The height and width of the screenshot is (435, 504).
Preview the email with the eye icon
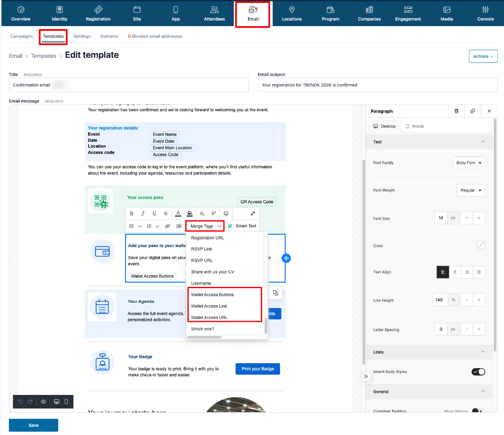click(43, 402)
